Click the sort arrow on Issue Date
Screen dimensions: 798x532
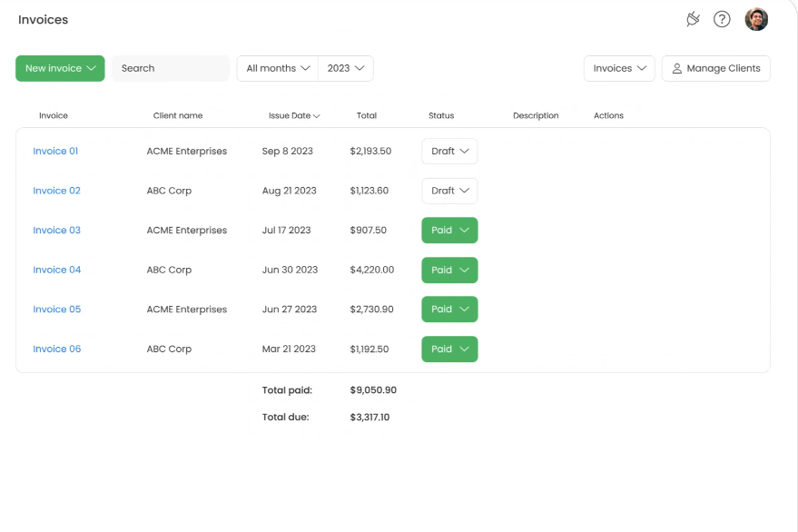click(x=317, y=115)
